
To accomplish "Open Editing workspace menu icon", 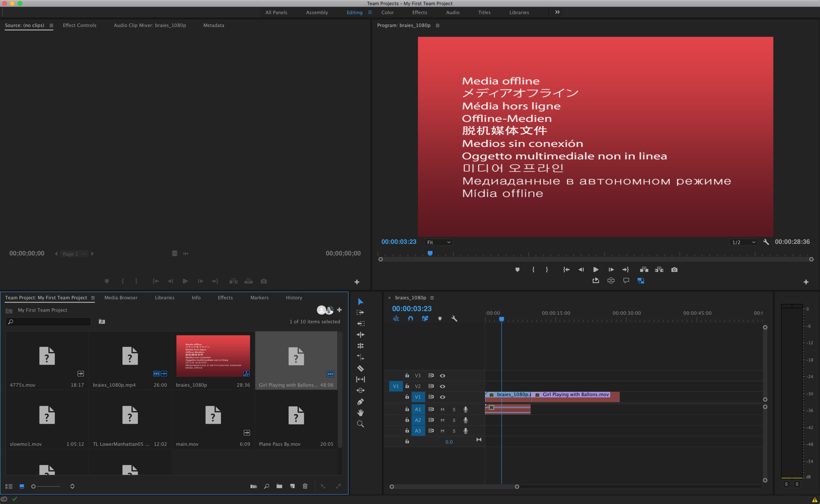I will [x=370, y=12].
